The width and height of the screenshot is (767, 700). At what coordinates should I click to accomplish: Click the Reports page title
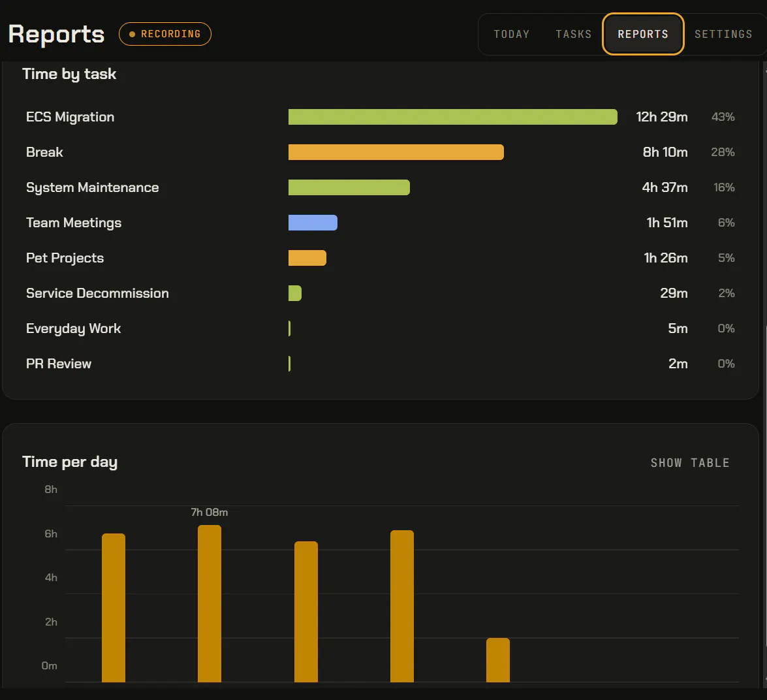pos(56,34)
